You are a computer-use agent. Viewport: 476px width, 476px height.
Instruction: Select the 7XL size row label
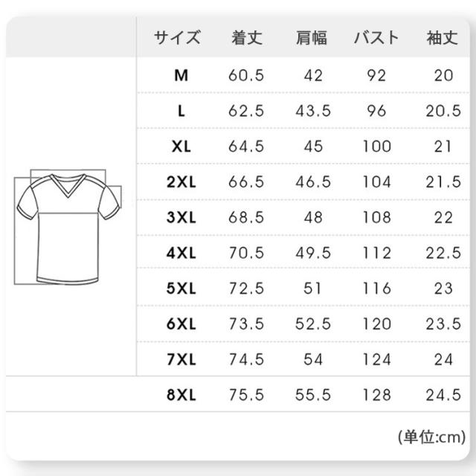point(181,360)
